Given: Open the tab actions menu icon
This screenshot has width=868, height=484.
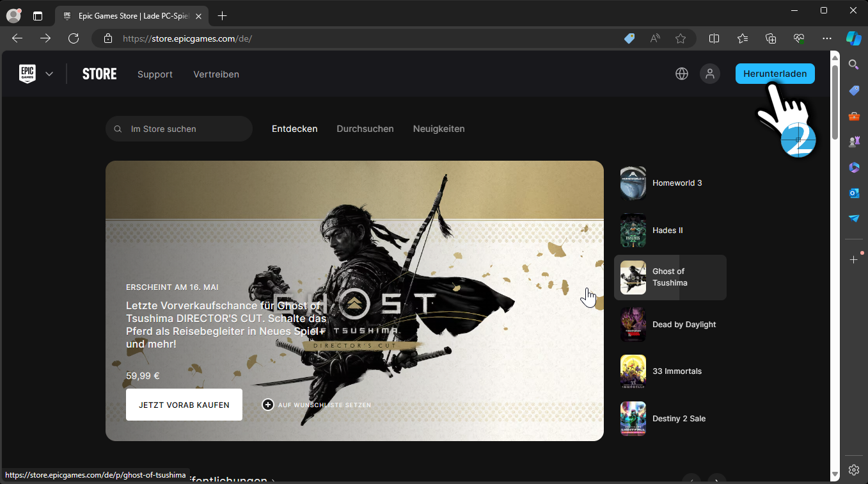Looking at the screenshot, I should (x=38, y=15).
